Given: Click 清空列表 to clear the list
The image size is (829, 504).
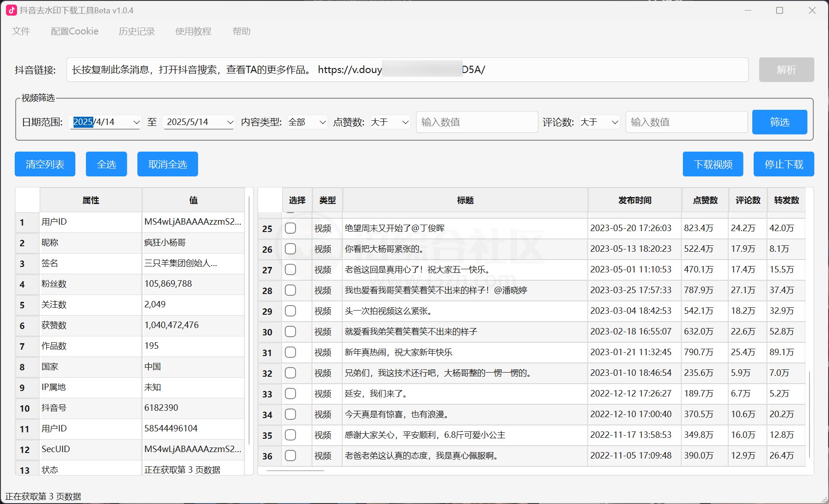Looking at the screenshot, I should 45,164.
